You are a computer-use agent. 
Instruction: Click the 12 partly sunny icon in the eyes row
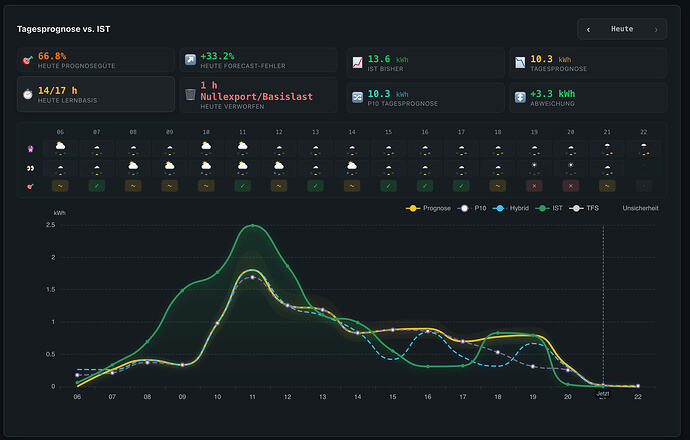point(279,167)
